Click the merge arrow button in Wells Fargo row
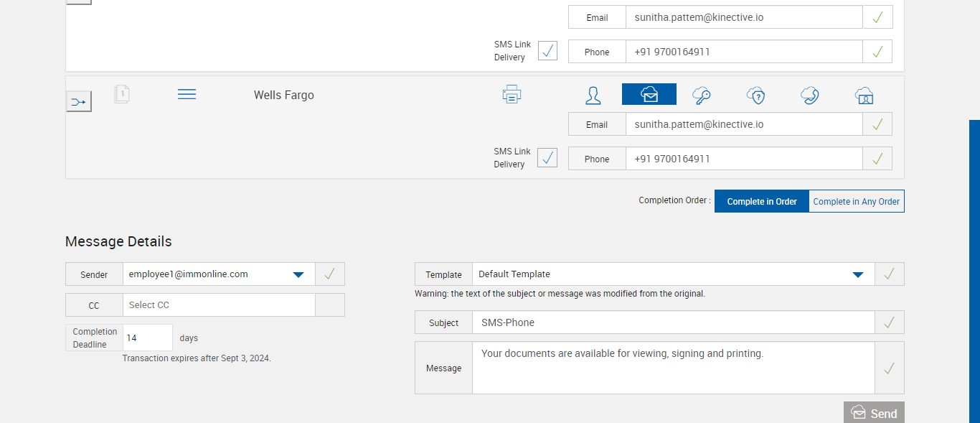Screen dimensions: 980x423 pyautogui.click(x=79, y=101)
